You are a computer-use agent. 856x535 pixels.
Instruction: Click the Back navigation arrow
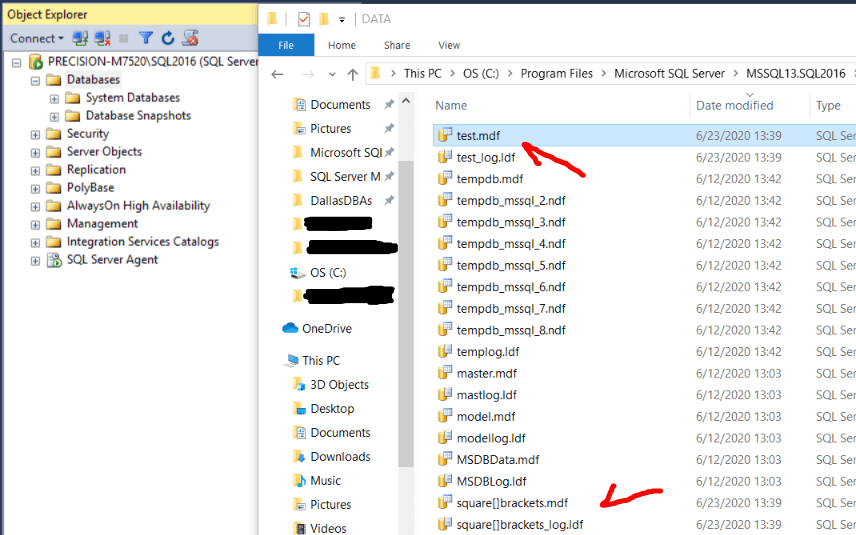[x=277, y=74]
